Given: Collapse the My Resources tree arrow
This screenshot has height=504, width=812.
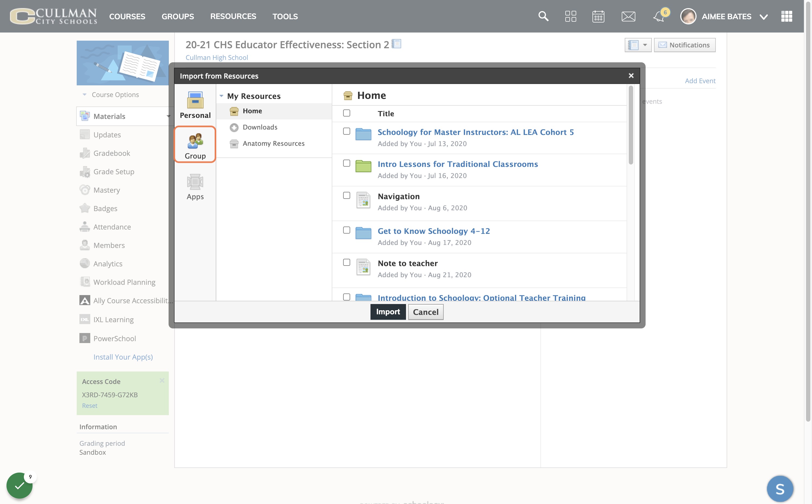Looking at the screenshot, I should (x=221, y=96).
